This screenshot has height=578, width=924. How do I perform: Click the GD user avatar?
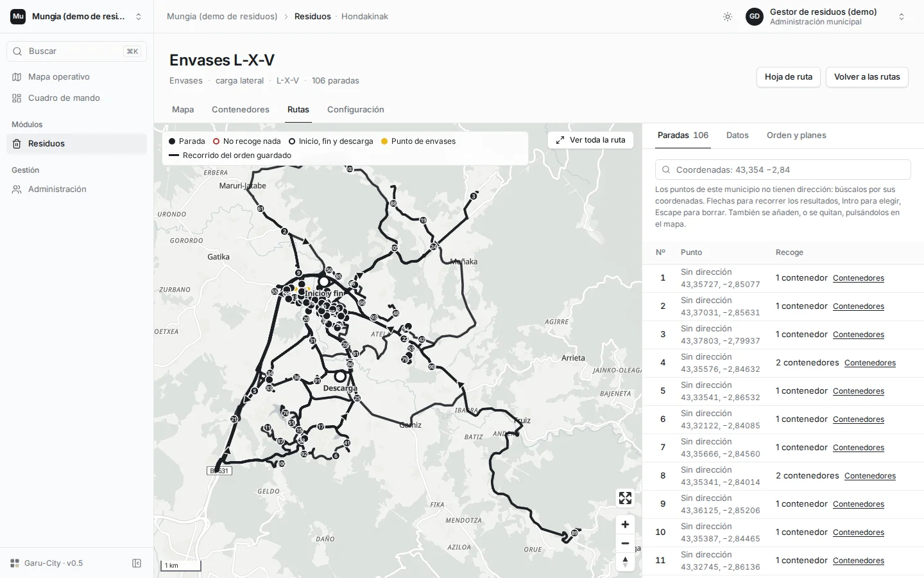click(x=755, y=17)
